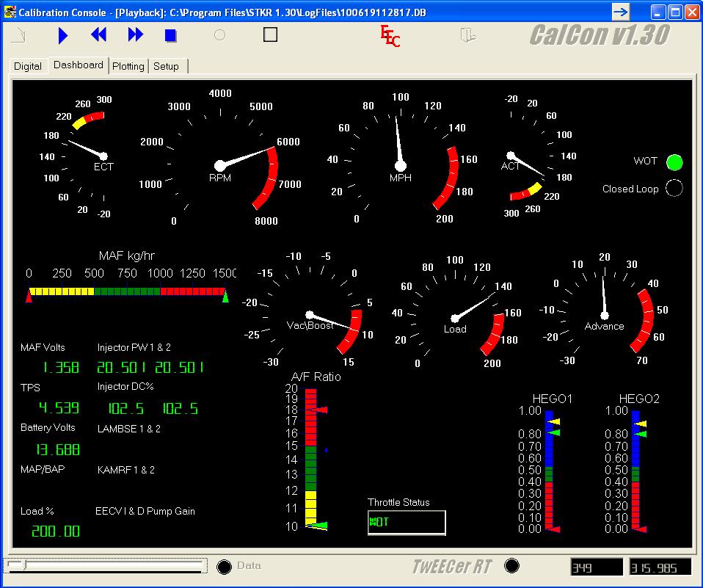Click the red EEC logo icon
Screen dimensions: 703x588
(390, 35)
